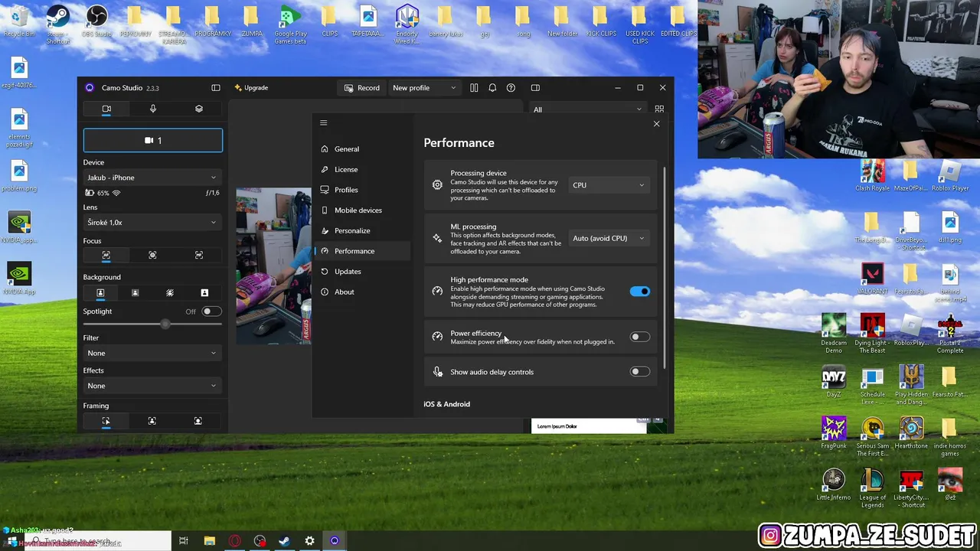Image resolution: width=980 pixels, height=551 pixels.
Task: Open the New profile dropdown
Action: point(424,88)
